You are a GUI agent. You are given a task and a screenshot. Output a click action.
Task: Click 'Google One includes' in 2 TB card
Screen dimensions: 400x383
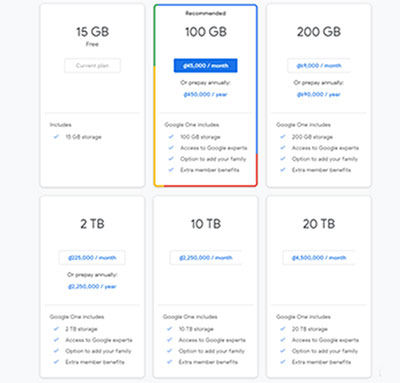point(77,317)
